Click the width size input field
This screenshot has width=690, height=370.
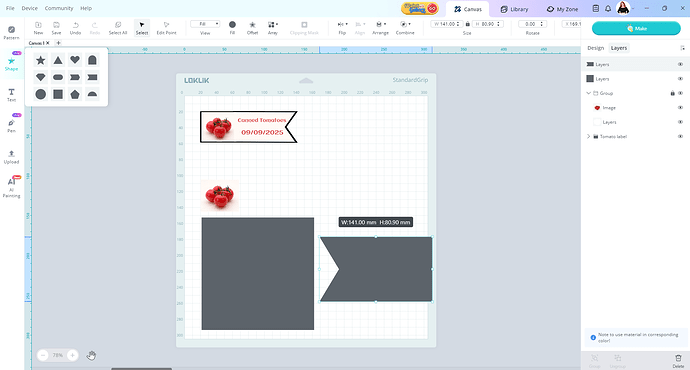pyautogui.click(x=446, y=24)
